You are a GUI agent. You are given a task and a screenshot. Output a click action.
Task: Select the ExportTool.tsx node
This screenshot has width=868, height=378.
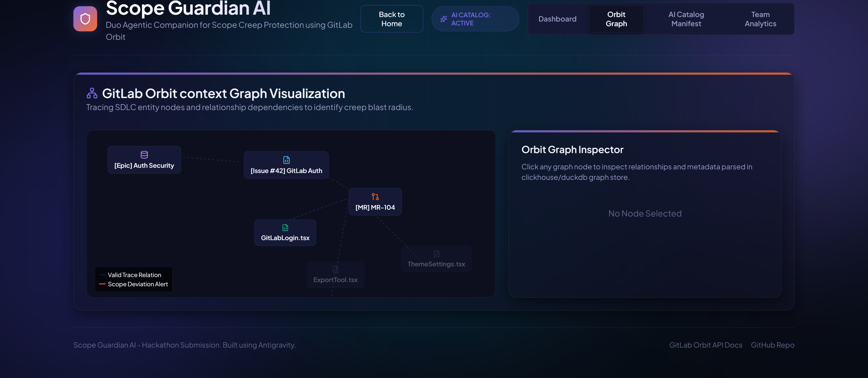(x=336, y=274)
